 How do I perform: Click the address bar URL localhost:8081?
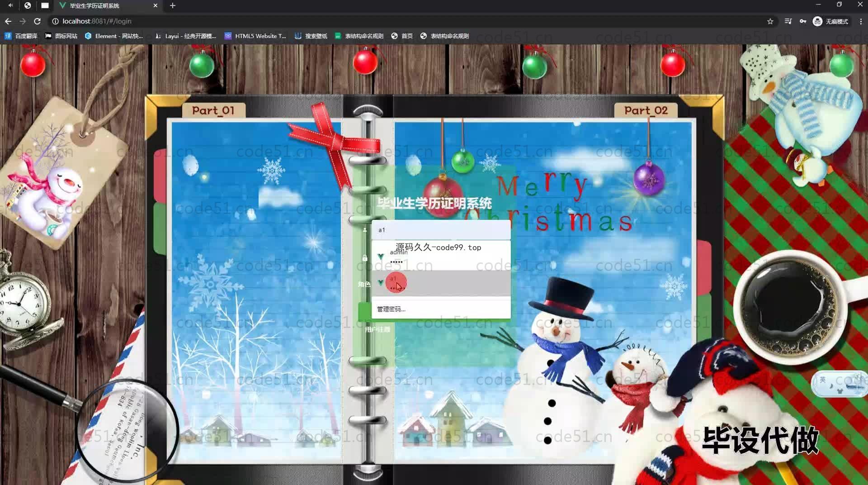(97, 21)
